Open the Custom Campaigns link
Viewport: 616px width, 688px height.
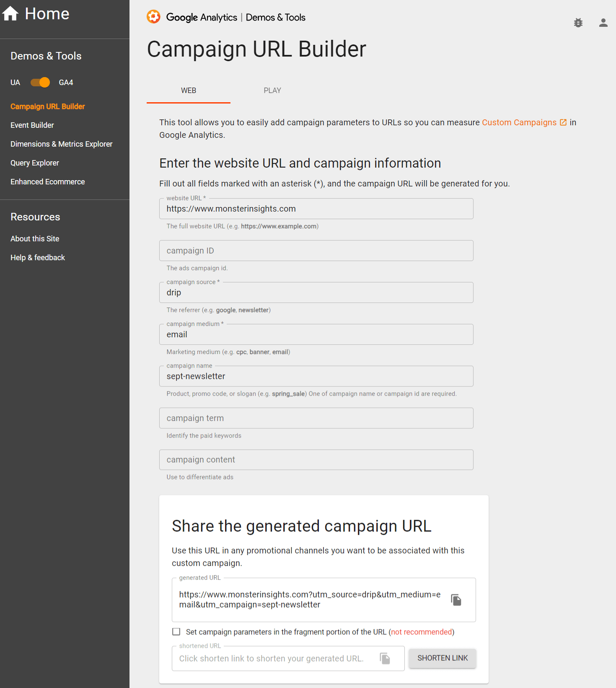point(519,122)
